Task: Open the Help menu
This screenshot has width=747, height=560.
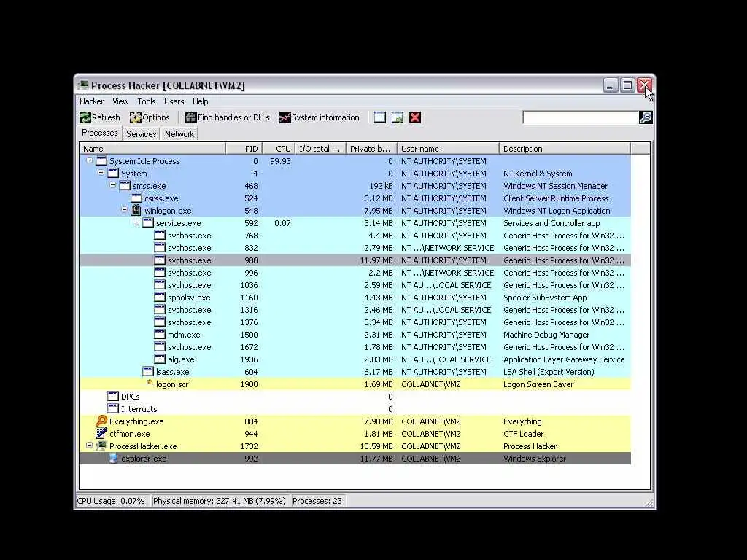Action: point(200,101)
